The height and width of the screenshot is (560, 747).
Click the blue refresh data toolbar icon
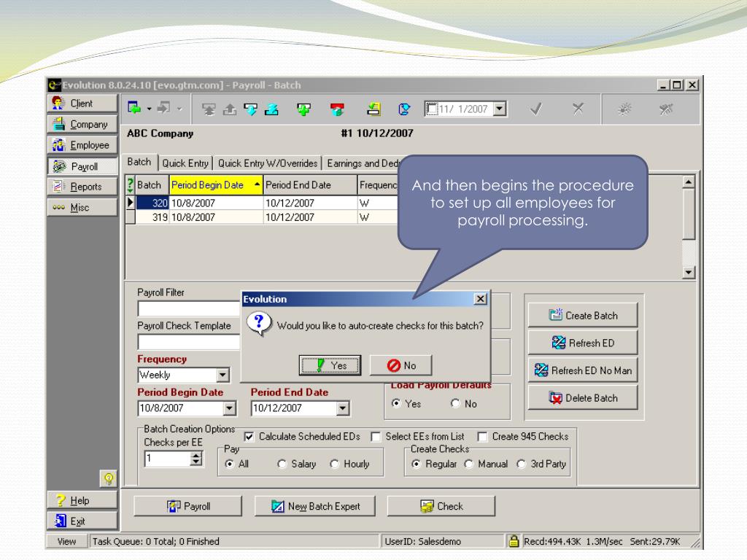pos(404,109)
